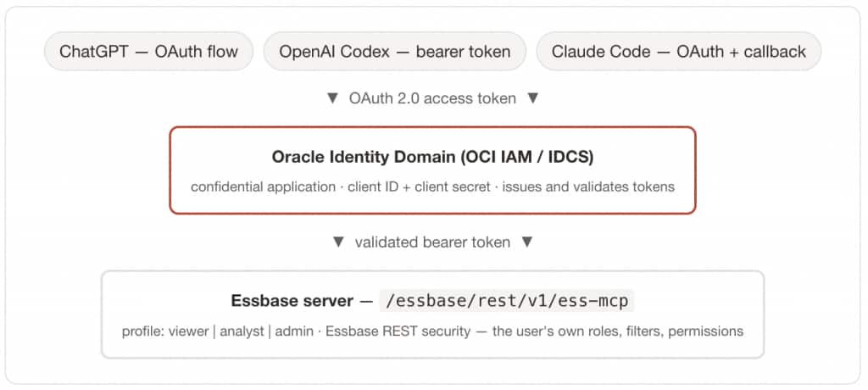The width and height of the screenshot is (868, 390).
Task: Select the "OAuth 2.0 access token" label
Action: (432, 98)
